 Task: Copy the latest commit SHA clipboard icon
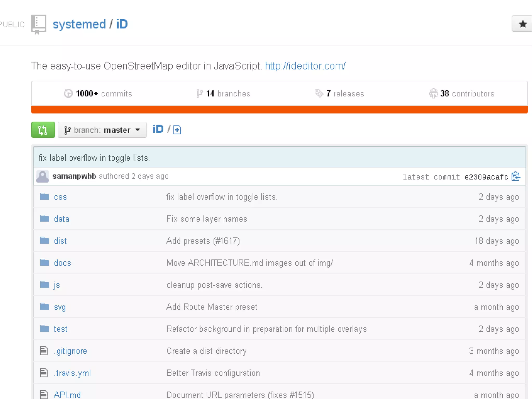point(516,176)
